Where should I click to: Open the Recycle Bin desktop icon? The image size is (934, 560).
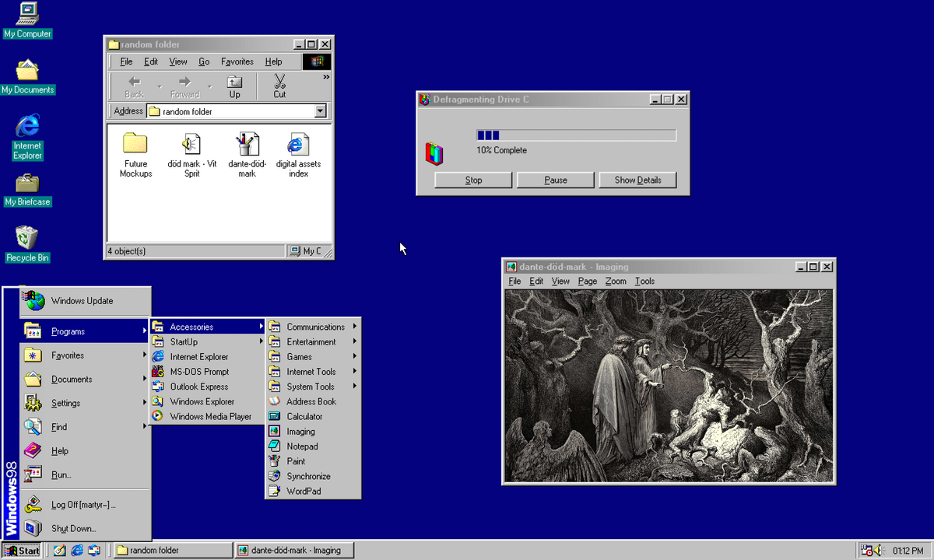click(x=27, y=238)
